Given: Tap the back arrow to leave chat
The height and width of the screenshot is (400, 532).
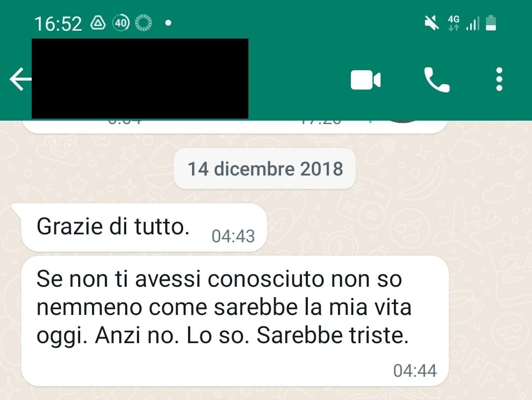Looking at the screenshot, I should (x=20, y=79).
